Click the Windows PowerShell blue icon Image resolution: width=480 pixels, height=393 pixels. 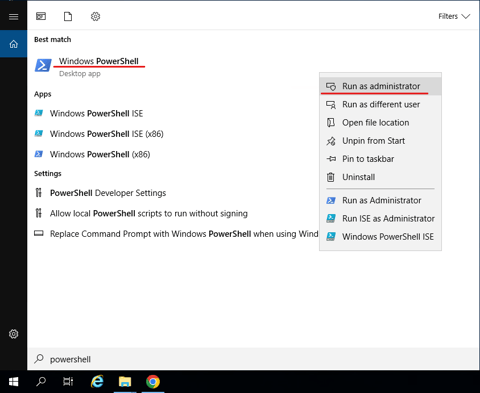(43, 65)
